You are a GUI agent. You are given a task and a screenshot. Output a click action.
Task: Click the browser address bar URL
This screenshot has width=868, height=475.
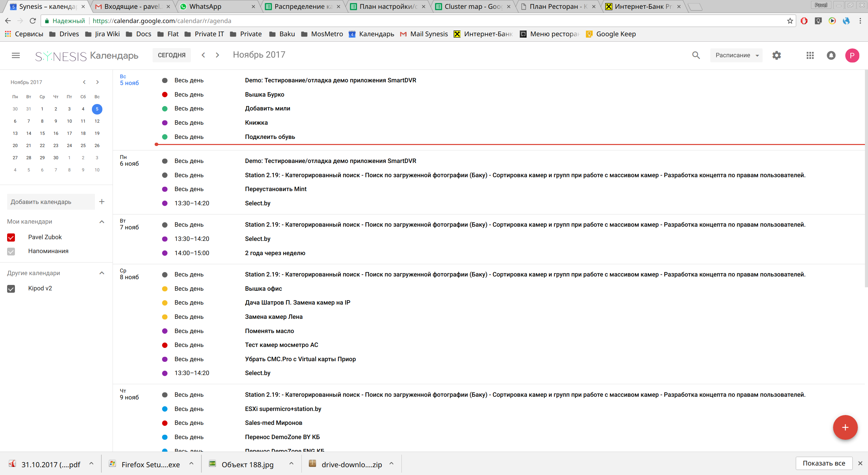pyautogui.click(x=162, y=21)
